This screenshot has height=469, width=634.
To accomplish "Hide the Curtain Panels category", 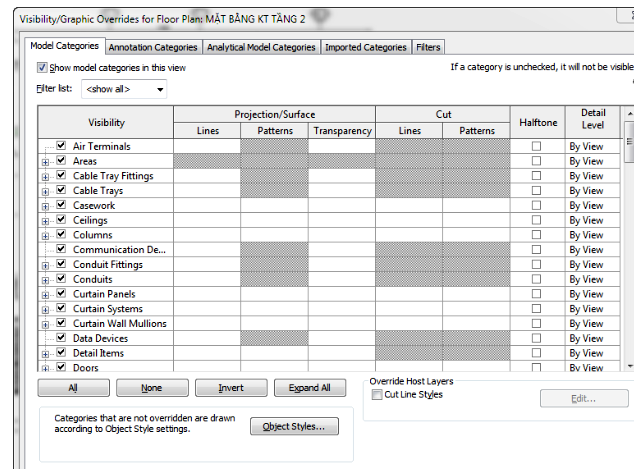I will point(61,294).
